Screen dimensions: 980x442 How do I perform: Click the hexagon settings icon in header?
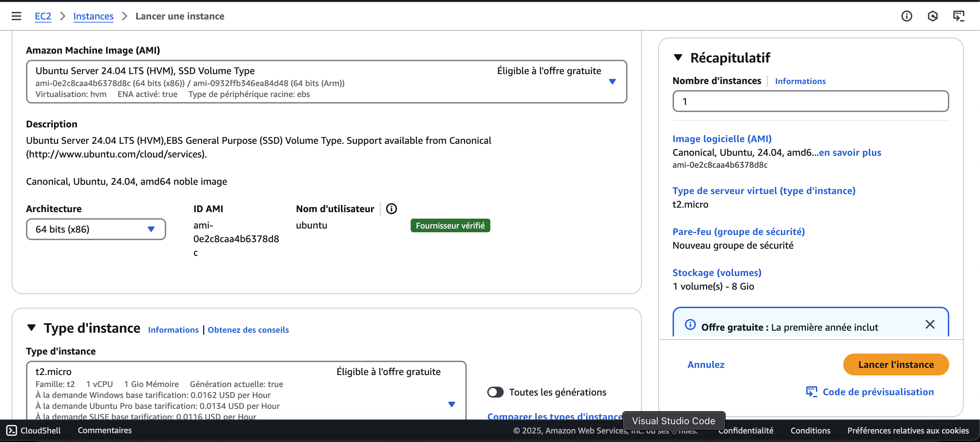[x=932, y=16]
